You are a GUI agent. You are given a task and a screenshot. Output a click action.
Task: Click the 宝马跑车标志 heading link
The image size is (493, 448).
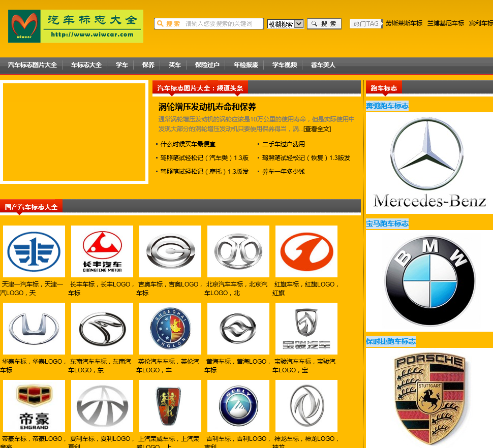tap(387, 223)
